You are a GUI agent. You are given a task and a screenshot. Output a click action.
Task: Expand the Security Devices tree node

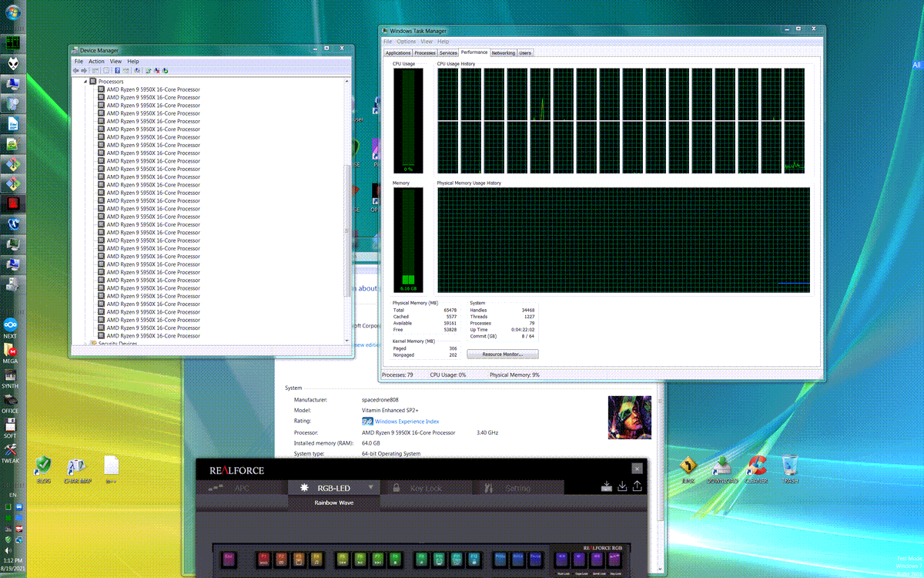click(85, 344)
